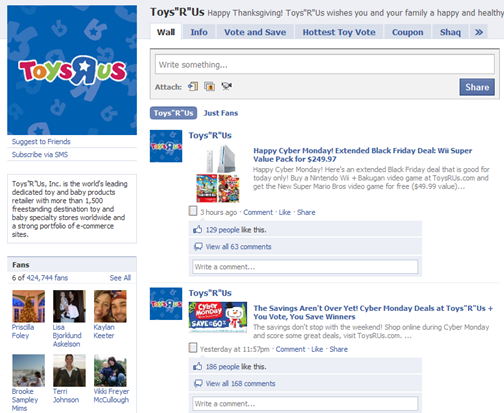Click Comment link on the 3 hours ago post
This screenshot has width=504, height=413.
pos(258,212)
